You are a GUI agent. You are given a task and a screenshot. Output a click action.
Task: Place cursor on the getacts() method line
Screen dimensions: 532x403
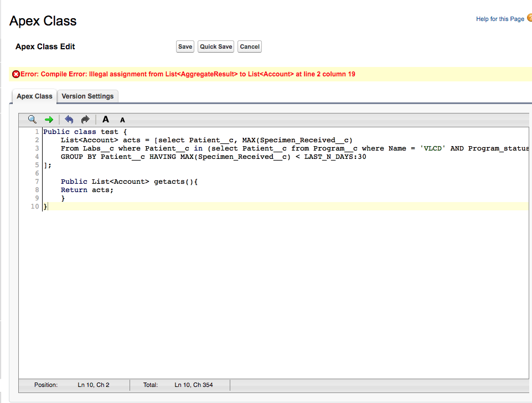click(129, 182)
